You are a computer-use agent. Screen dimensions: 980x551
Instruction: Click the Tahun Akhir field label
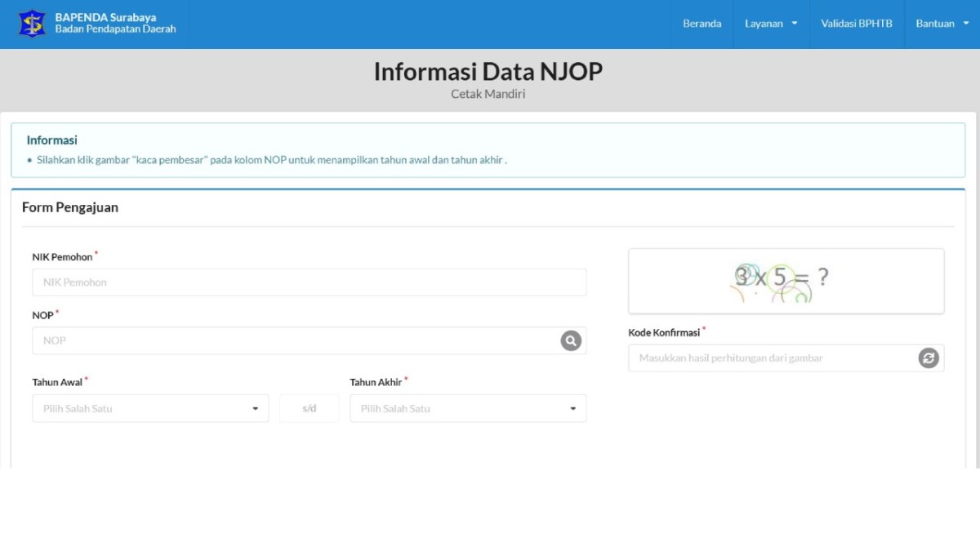click(x=376, y=382)
